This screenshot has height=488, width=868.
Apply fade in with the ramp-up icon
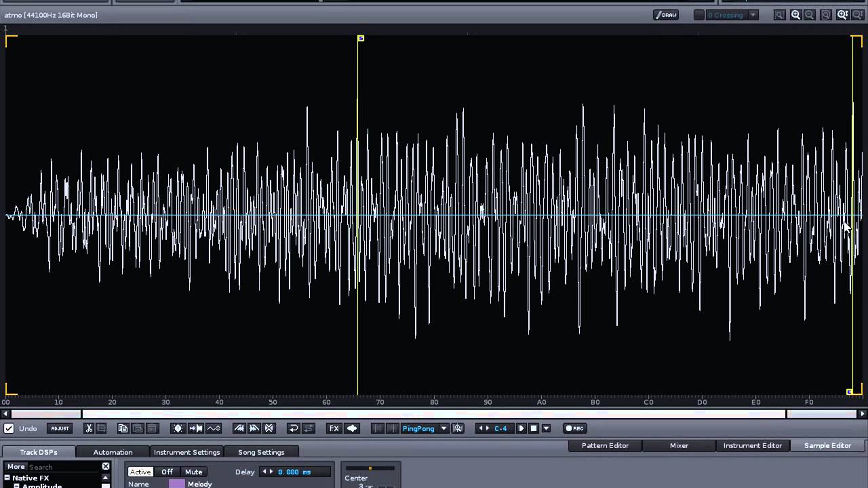click(239, 428)
